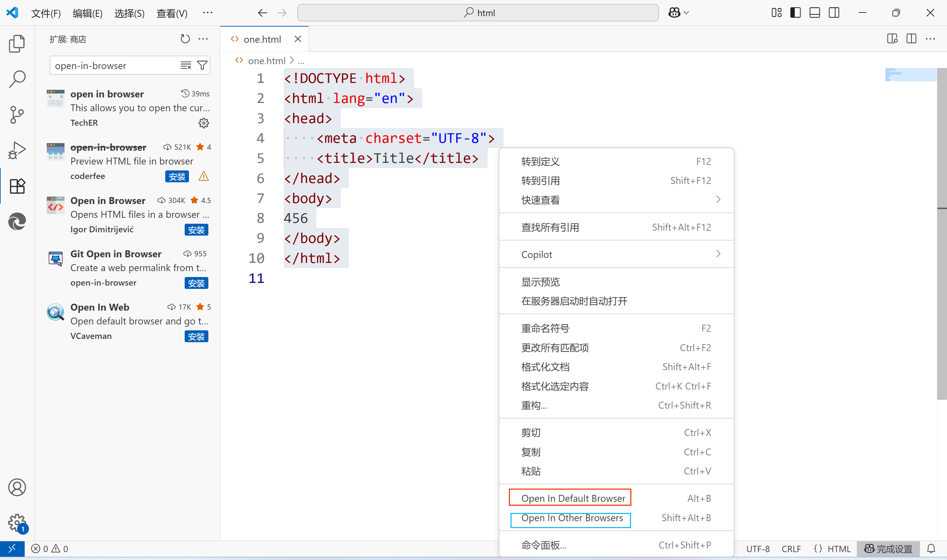Image resolution: width=947 pixels, height=560 pixels.
Task: Show errors and warnings count
Action: tap(49, 548)
